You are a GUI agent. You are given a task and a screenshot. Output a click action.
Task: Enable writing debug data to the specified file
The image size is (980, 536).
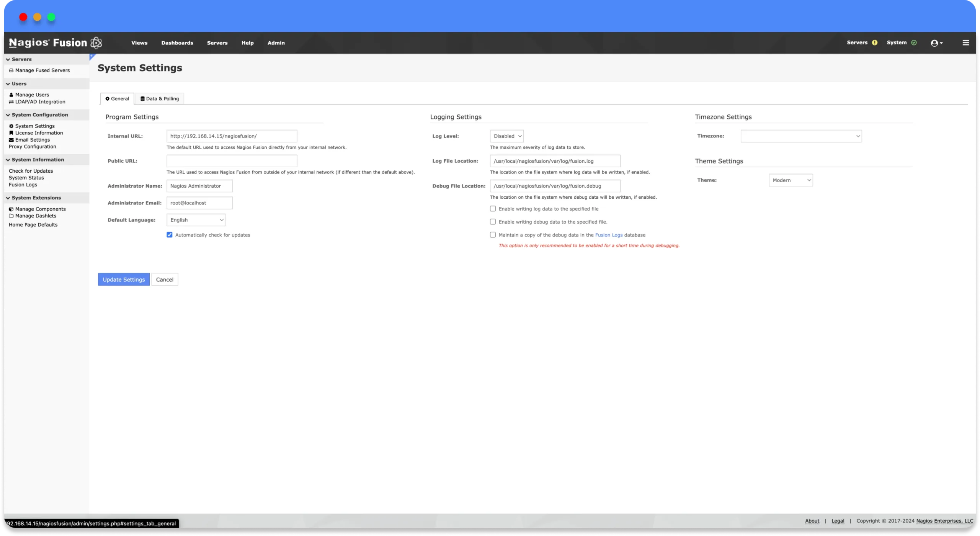click(x=493, y=222)
